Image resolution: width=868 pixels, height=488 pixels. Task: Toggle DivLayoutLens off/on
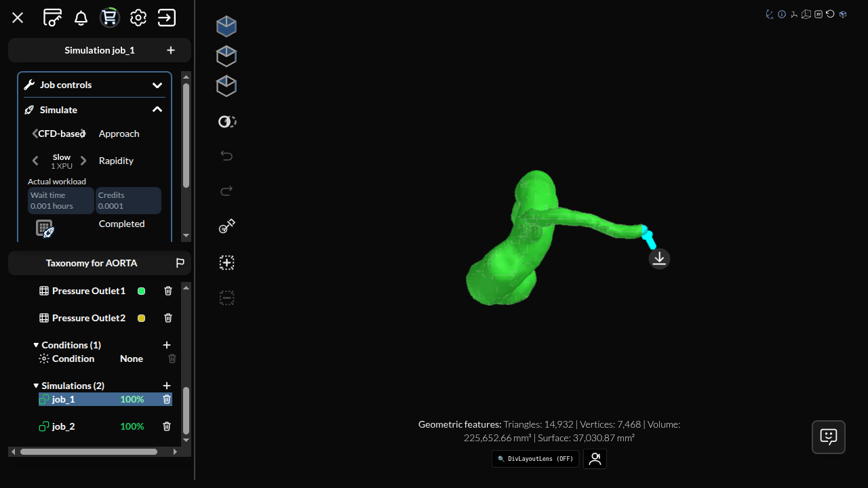[x=535, y=459]
